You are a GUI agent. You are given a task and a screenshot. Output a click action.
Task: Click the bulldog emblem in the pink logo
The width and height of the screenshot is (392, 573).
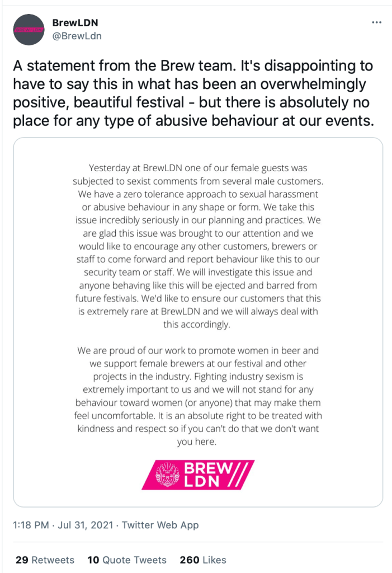click(168, 475)
